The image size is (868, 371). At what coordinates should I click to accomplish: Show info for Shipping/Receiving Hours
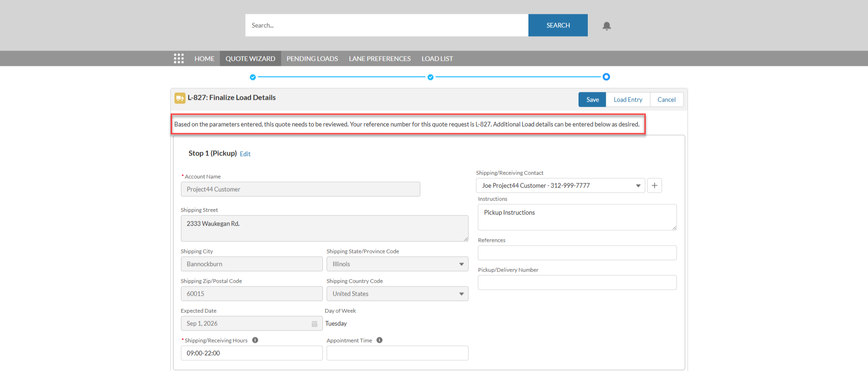[255, 340]
